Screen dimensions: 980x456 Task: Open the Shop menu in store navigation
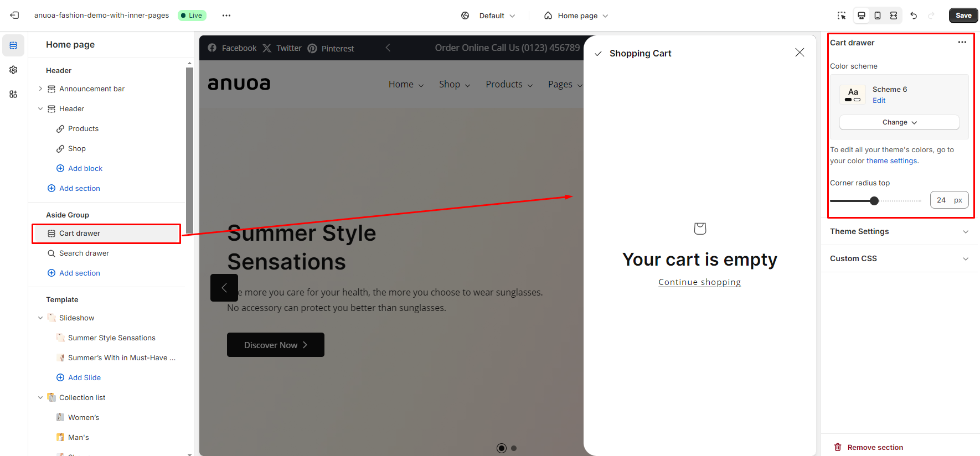point(454,84)
